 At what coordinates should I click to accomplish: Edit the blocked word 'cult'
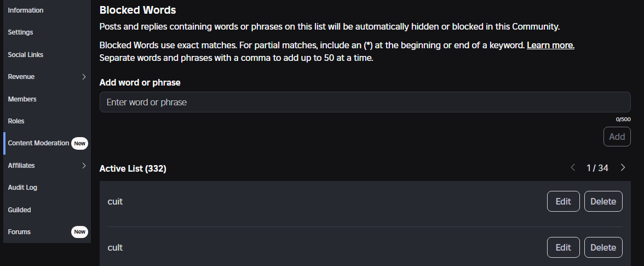point(563,247)
